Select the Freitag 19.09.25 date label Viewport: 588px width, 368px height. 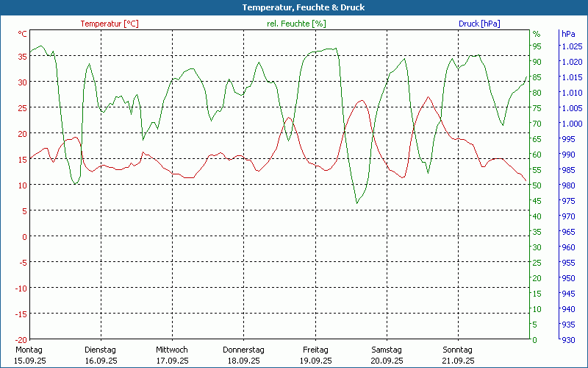click(x=315, y=355)
